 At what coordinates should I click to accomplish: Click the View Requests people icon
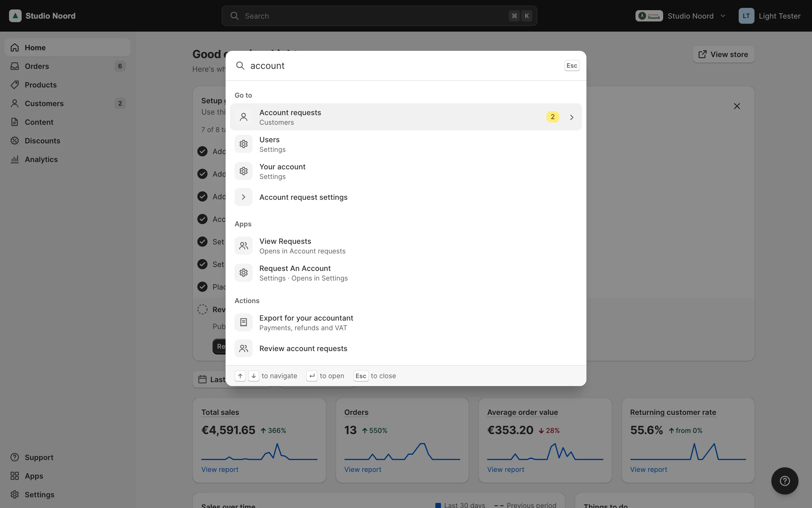coord(244,246)
